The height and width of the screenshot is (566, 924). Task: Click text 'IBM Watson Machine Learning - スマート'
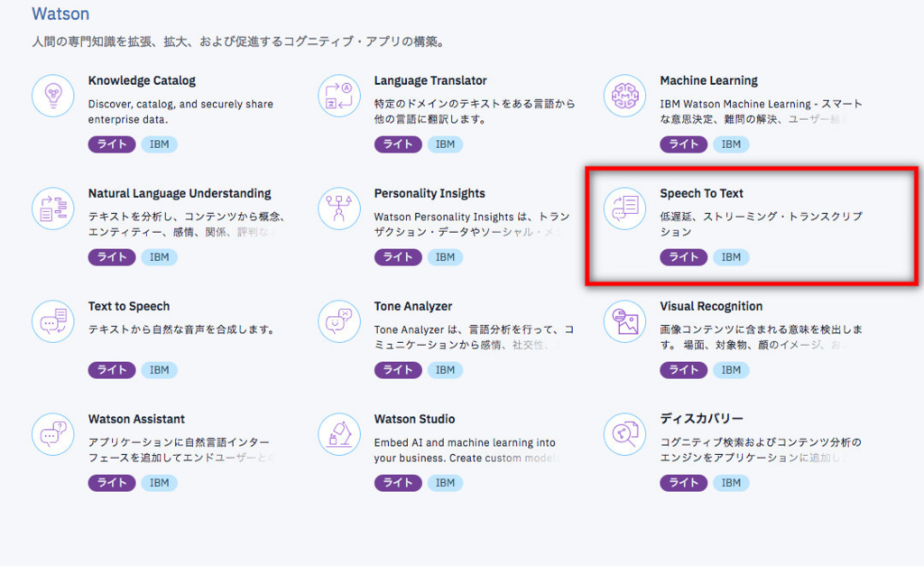[762, 104]
